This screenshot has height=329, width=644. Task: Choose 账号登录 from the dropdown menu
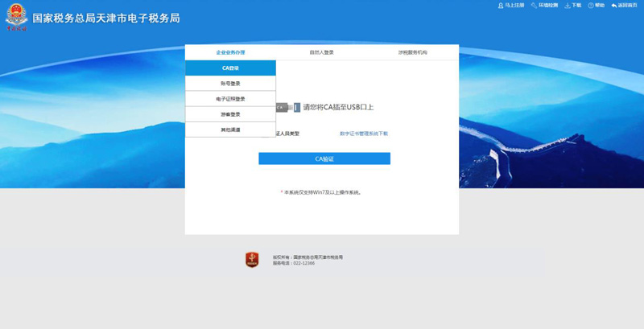[x=230, y=84]
